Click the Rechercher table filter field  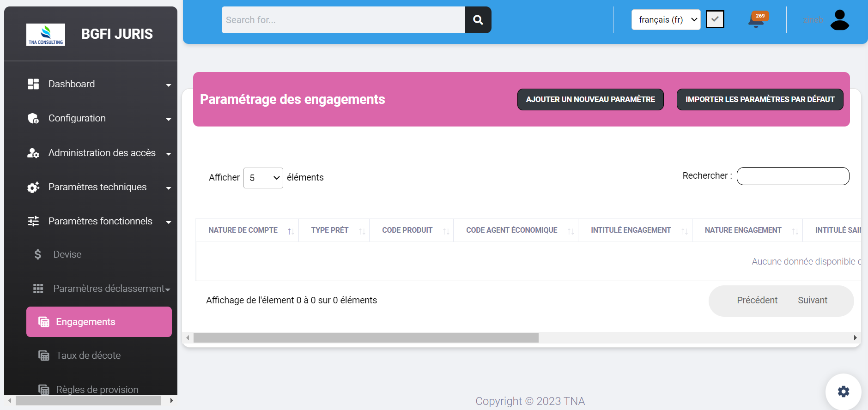(x=793, y=176)
